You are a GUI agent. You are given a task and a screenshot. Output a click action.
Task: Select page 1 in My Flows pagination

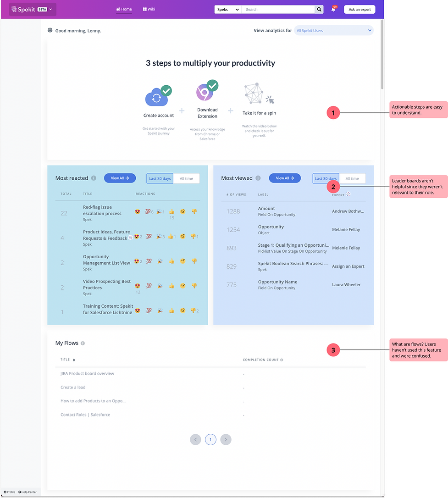pos(210,440)
